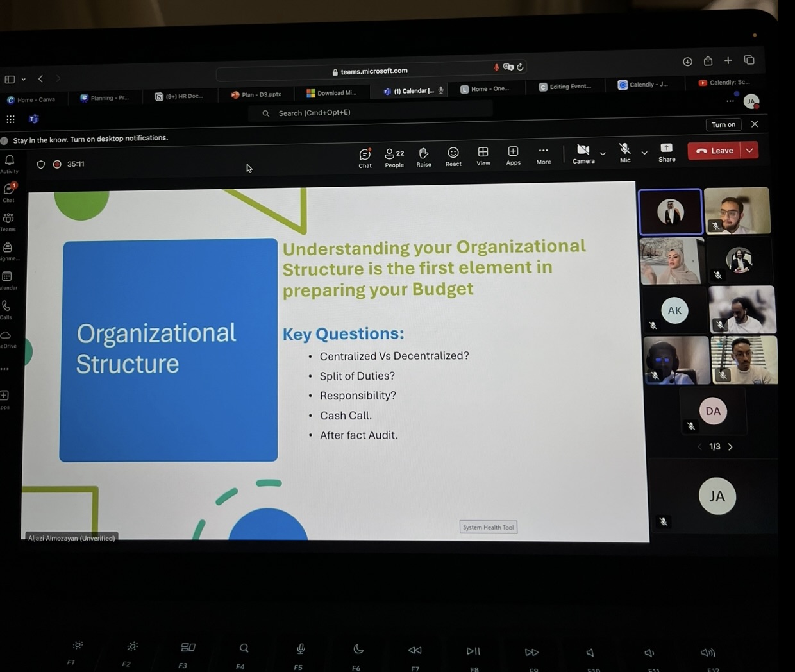The width and height of the screenshot is (795, 672).
Task: Go to next participant page arrow
Action: pyautogui.click(x=730, y=447)
